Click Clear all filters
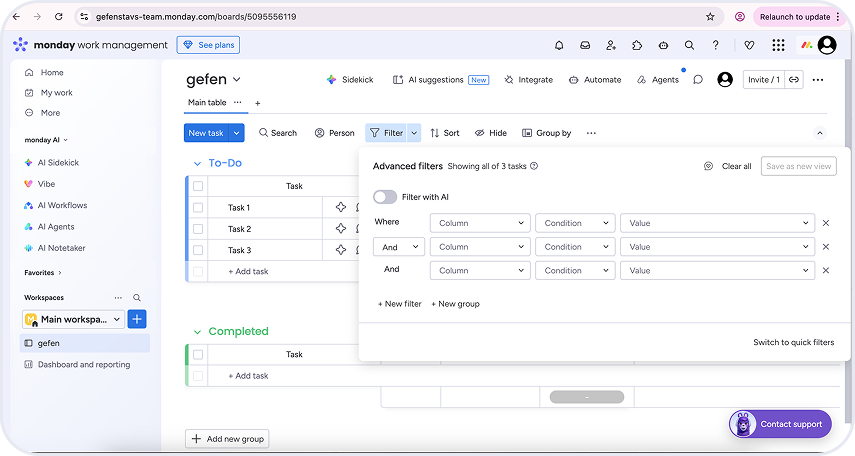Screen dimensions: 855x456 736,166
